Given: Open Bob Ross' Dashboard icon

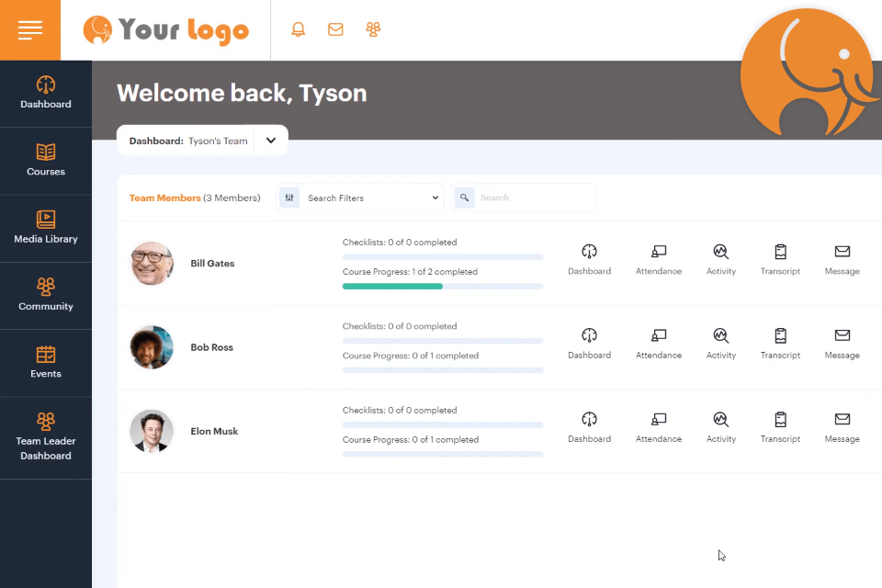Looking at the screenshot, I should pos(589,344).
